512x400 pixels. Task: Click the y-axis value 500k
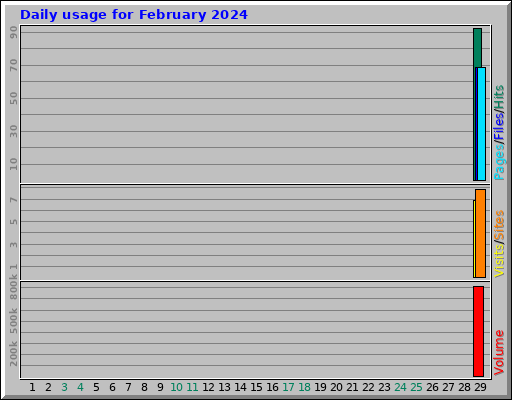tap(13, 321)
